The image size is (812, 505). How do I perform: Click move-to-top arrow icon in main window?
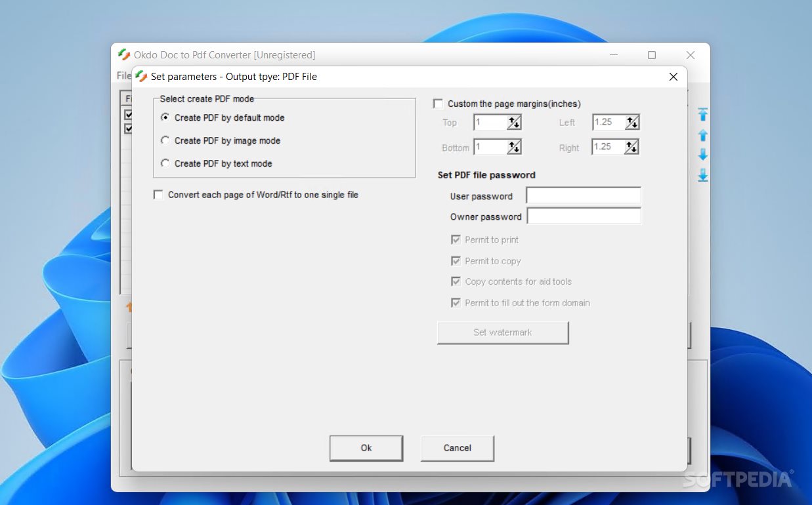click(702, 114)
